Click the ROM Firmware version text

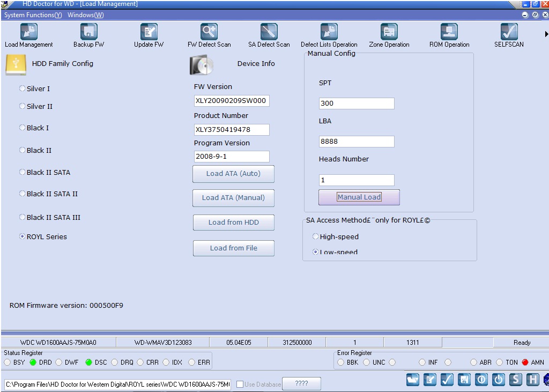(x=66, y=306)
